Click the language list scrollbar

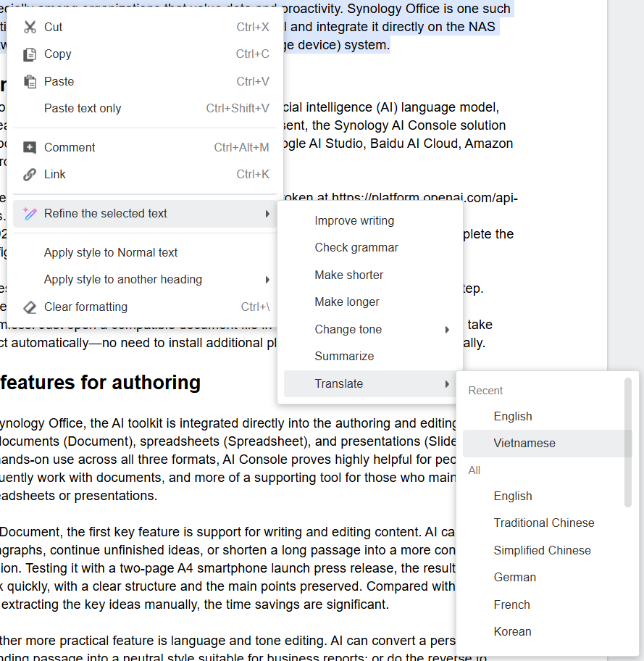(x=627, y=442)
